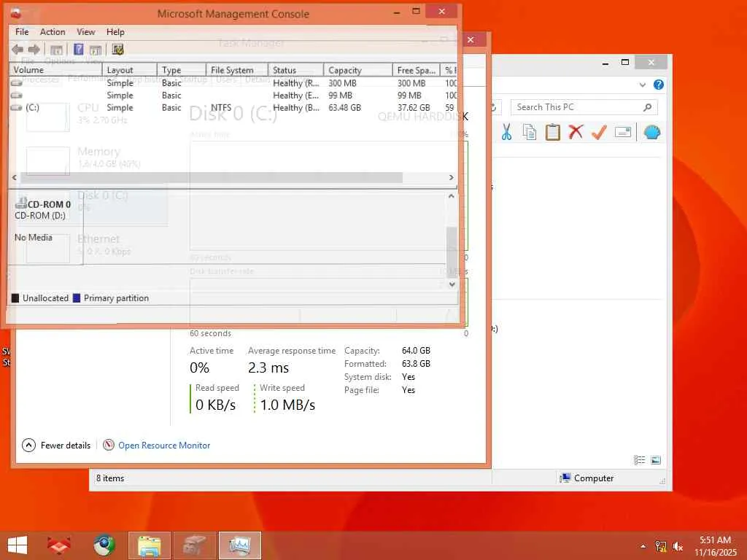Sort by the Free Space column header
The height and width of the screenshot is (560, 747).
[x=417, y=70]
